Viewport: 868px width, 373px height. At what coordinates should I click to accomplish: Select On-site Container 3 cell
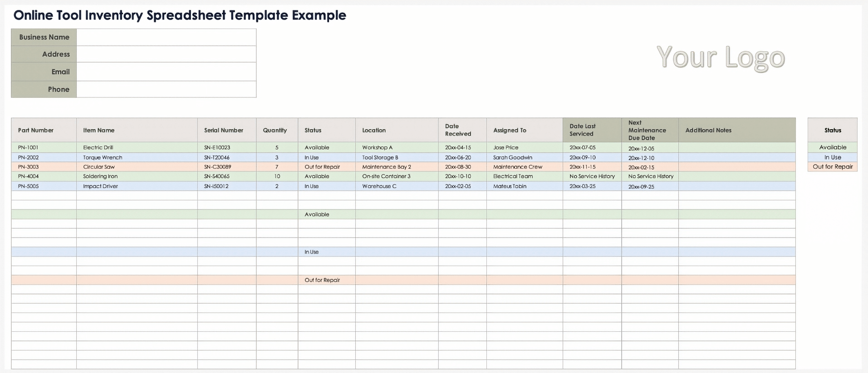pos(397,176)
